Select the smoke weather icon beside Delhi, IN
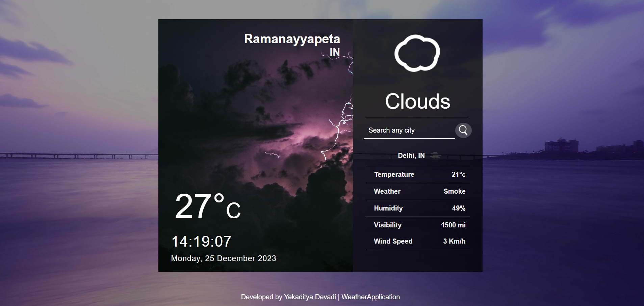The image size is (644, 306). 436,156
